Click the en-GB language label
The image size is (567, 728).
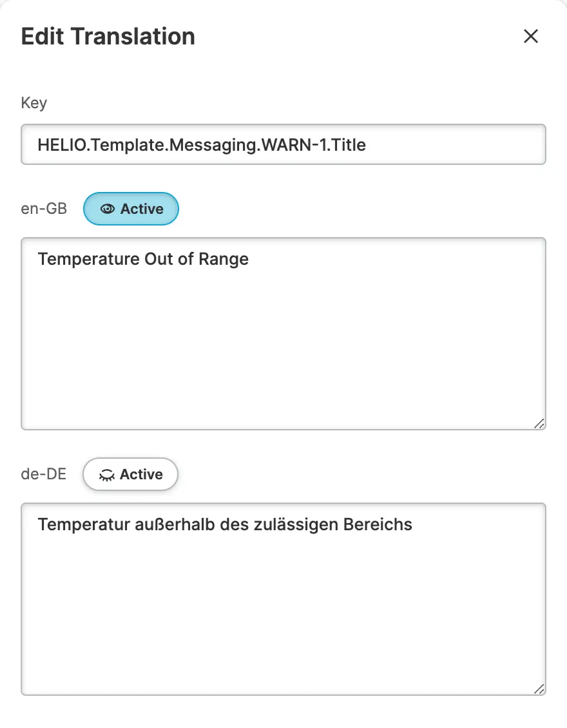pyautogui.click(x=44, y=209)
